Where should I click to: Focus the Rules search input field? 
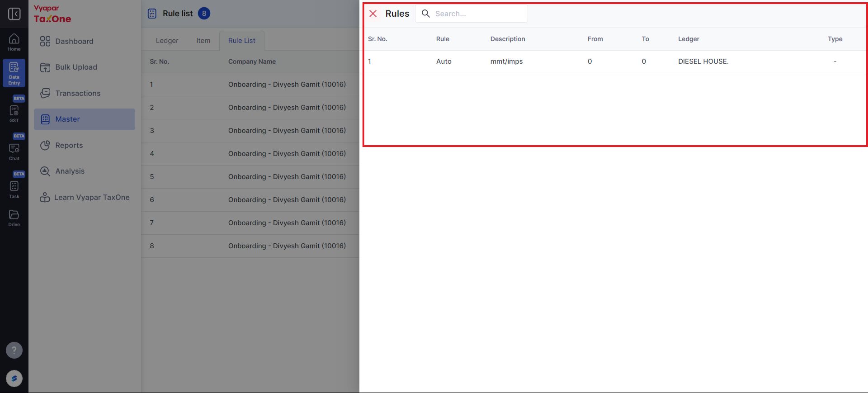pos(472,14)
